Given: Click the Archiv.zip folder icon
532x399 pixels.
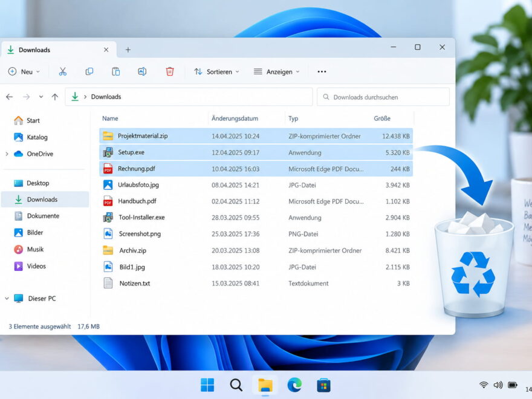Looking at the screenshot, I should (108, 250).
